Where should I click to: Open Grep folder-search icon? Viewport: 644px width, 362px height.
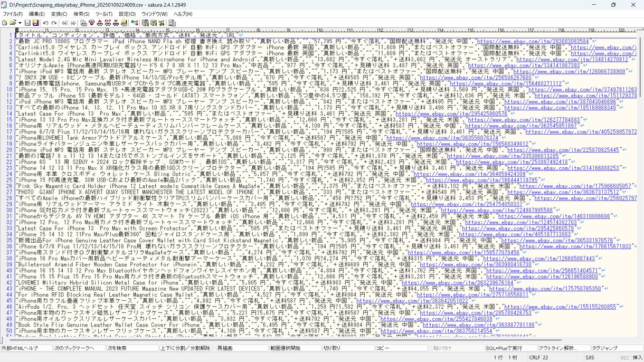[124, 23]
